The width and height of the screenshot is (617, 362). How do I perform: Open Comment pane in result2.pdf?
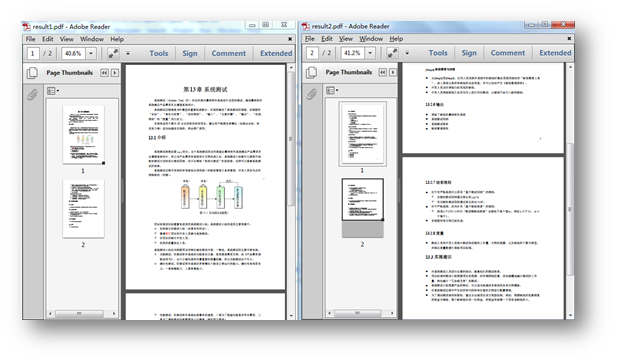point(508,53)
